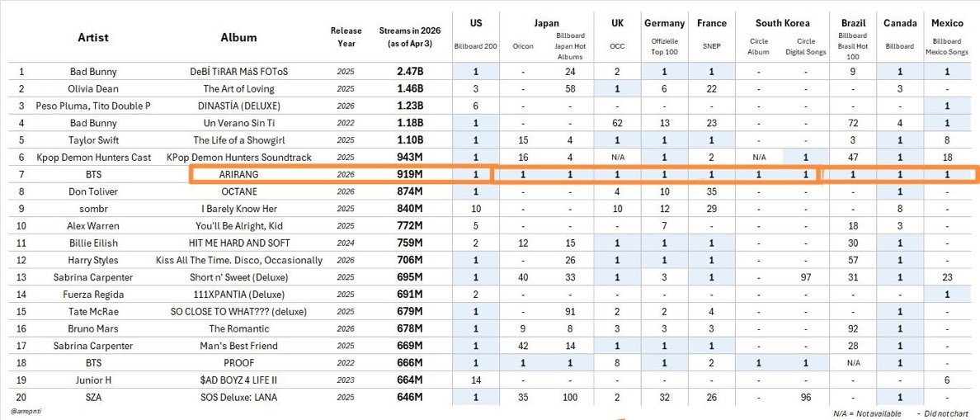Click the SNEP subheader
Image resolution: width=980 pixels, height=420 pixels.
[712, 45]
